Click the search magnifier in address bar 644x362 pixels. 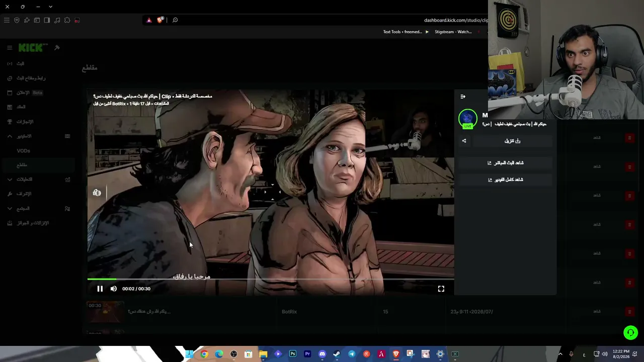tap(175, 20)
